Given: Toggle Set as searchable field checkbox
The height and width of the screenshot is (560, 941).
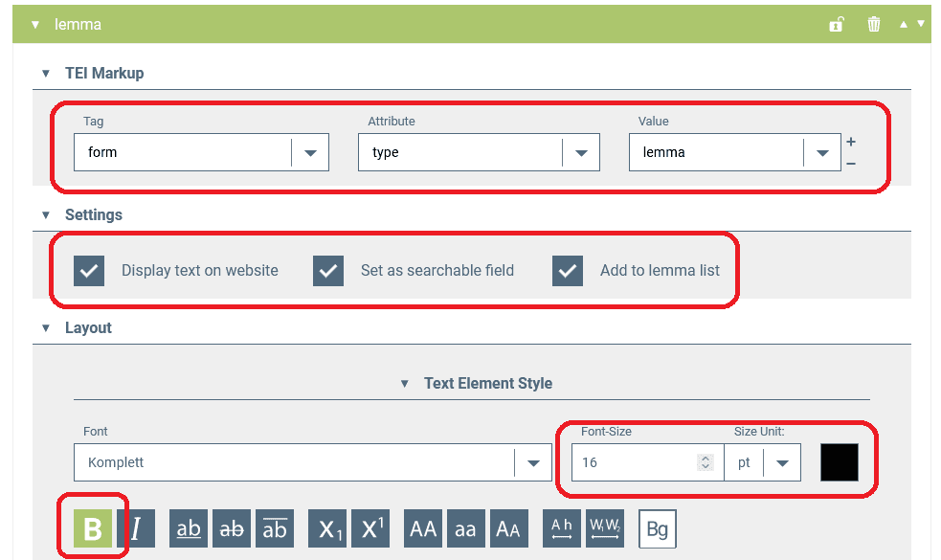Looking at the screenshot, I should pyautogui.click(x=328, y=271).
